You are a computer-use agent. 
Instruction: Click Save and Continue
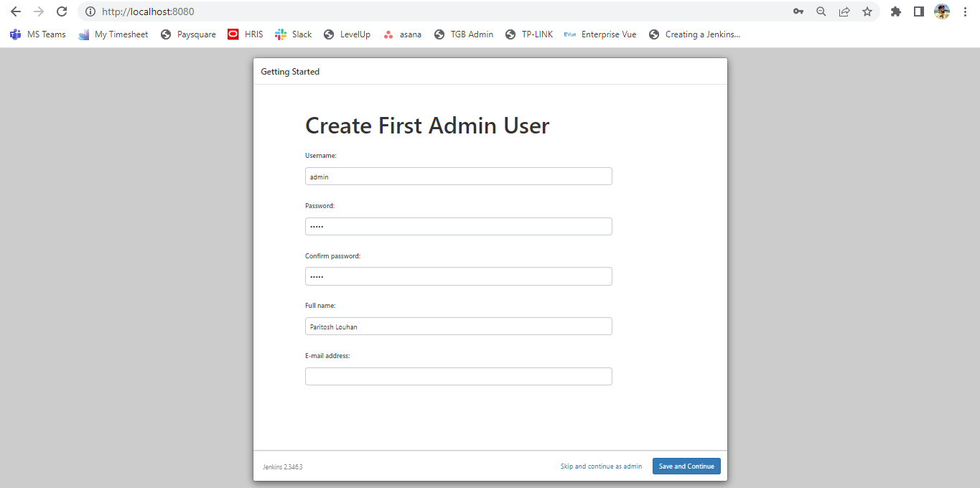click(686, 466)
